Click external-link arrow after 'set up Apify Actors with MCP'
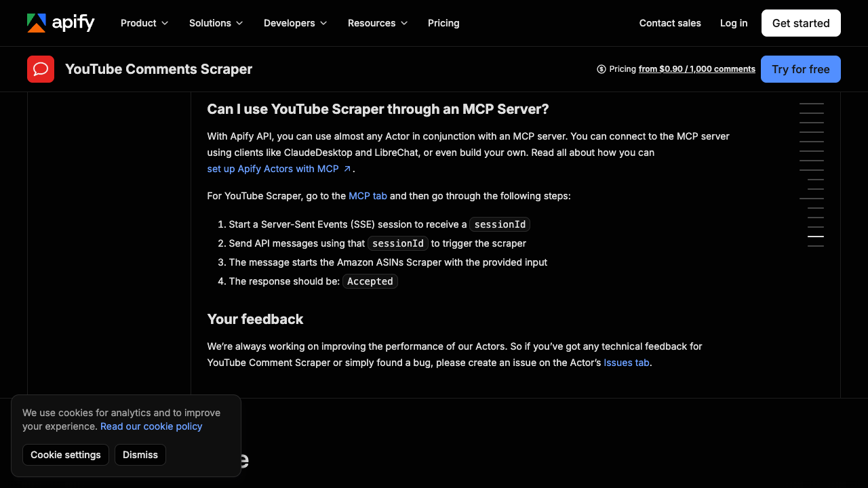The image size is (868, 488). [347, 169]
